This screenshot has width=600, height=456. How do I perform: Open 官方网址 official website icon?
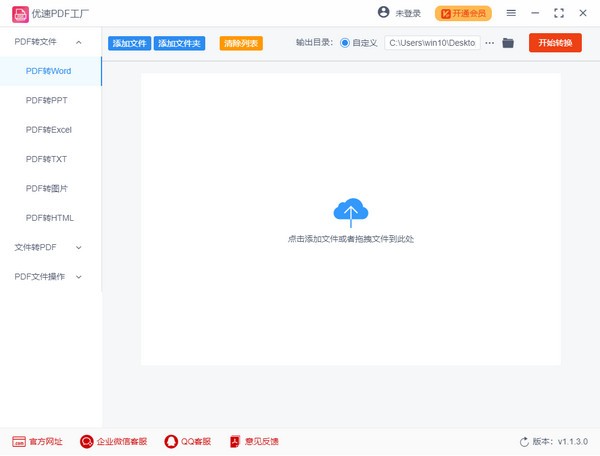point(18,441)
